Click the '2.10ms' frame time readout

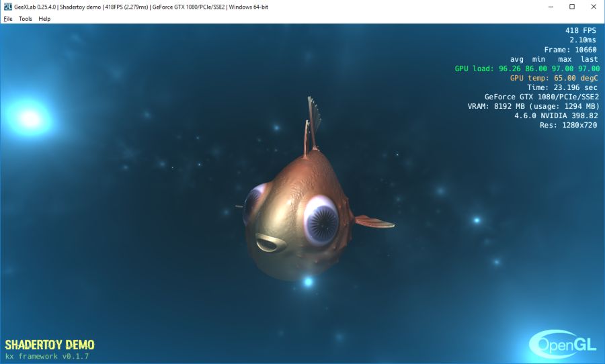click(x=583, y=40)
